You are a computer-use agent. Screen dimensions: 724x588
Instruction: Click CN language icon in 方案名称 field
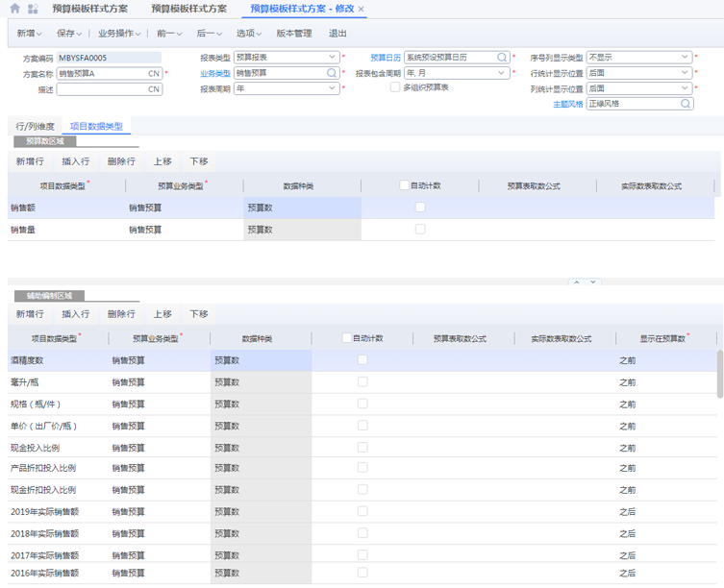click(x=154, y=73)
